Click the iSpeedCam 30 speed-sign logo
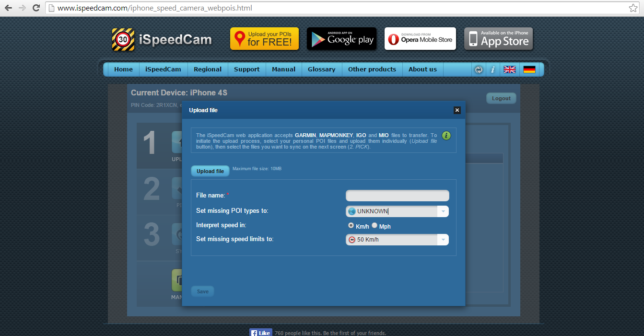This screenshot has width=644, height=336. [x=123, y=40]
